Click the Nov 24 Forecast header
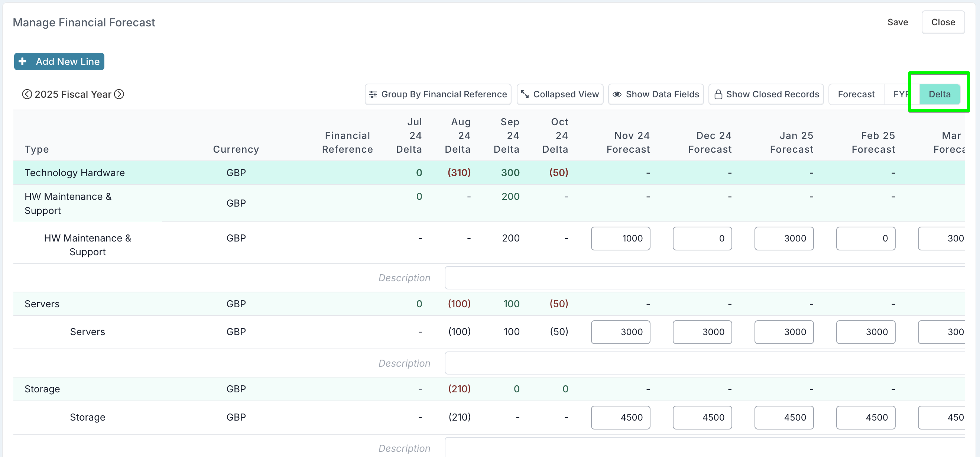The image size is (980, 457). point(628,142)
